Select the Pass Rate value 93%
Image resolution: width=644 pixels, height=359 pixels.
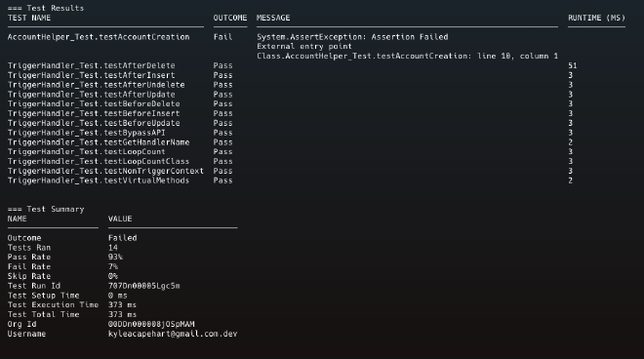click(x=115, y=258)
